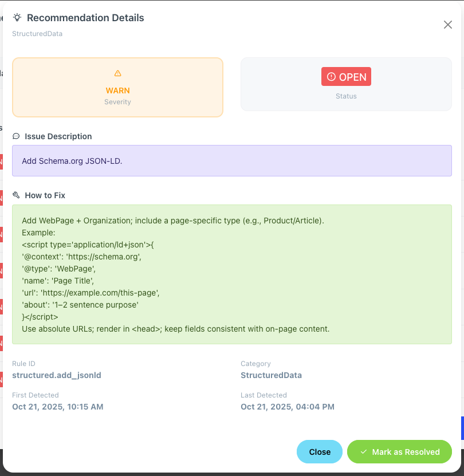Viewport: 464px width, 476px height.
Task: Click the How to Fix code example box
Action: (231, 274)
